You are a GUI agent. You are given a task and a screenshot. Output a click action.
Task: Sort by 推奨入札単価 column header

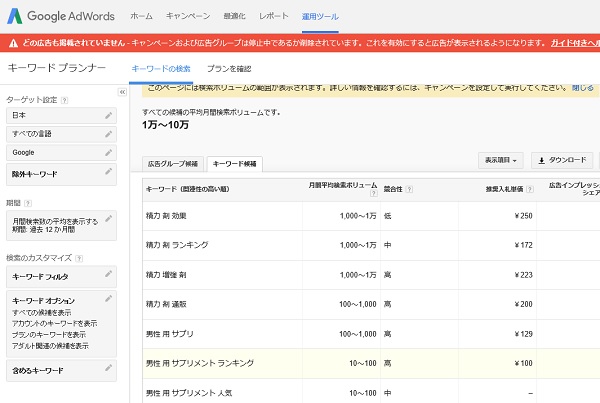(x=504, y=189)
